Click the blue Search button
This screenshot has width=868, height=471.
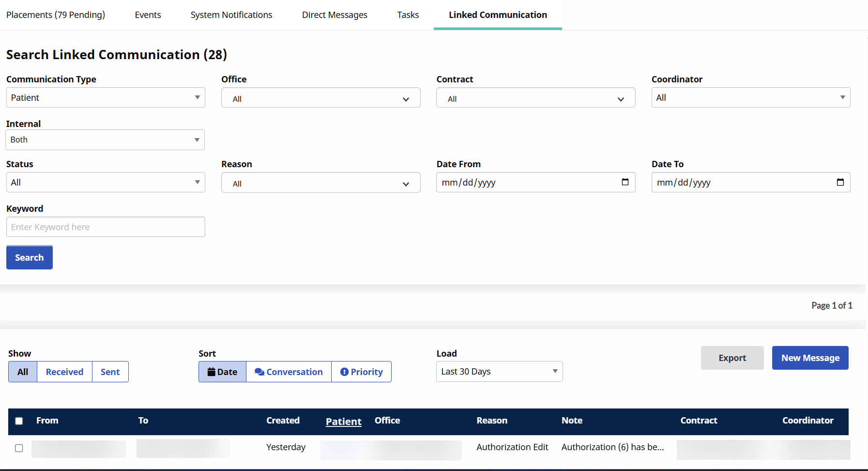(x=30, y=257)
